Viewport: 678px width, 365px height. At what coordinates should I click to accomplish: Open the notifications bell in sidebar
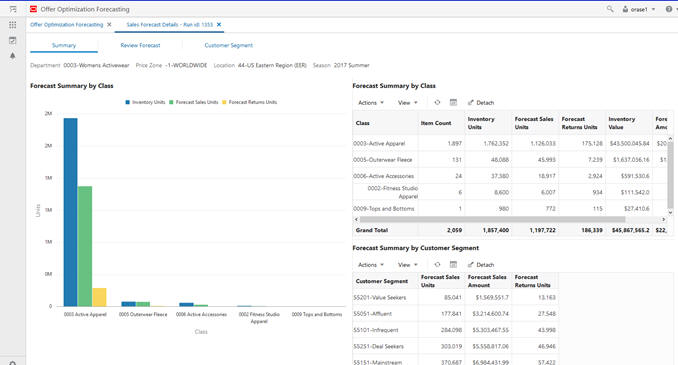pos(13,56)
